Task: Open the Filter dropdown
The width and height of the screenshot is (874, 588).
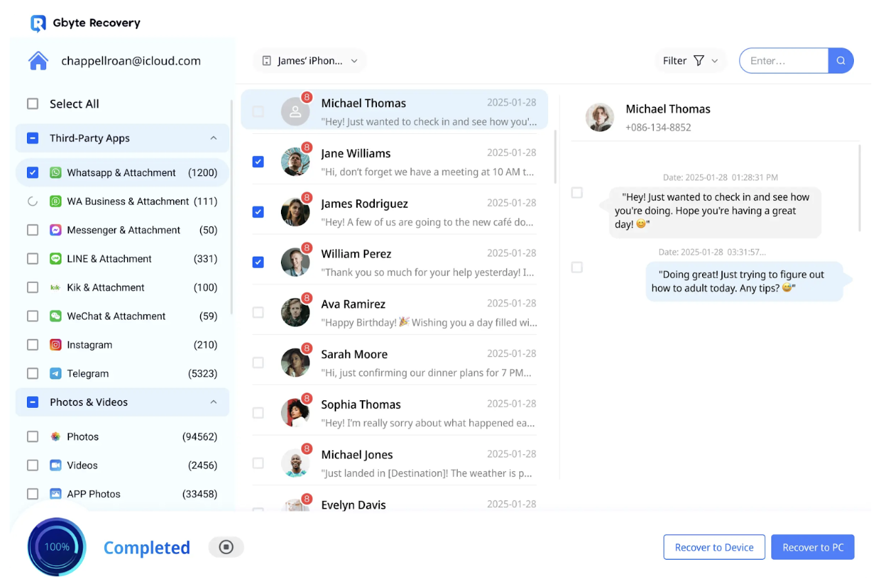Action: click(x=690, y=61)
